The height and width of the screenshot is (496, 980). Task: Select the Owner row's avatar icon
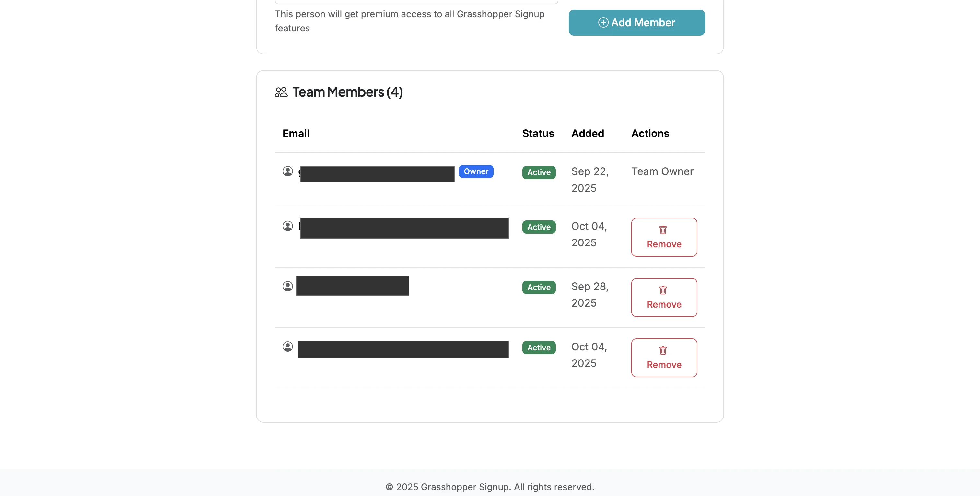click(x=287, y=171)
